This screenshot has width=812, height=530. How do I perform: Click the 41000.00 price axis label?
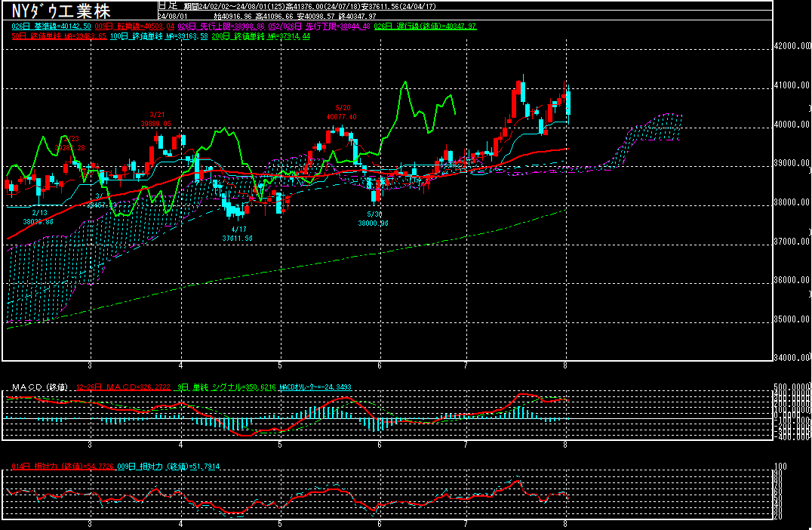pyautogui.click(x=792, y=85)
